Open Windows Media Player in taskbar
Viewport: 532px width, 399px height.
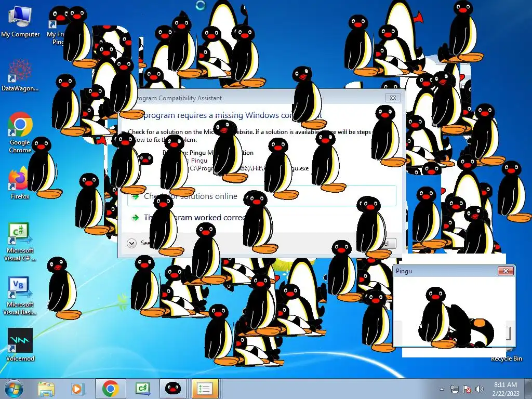(77, 389)
